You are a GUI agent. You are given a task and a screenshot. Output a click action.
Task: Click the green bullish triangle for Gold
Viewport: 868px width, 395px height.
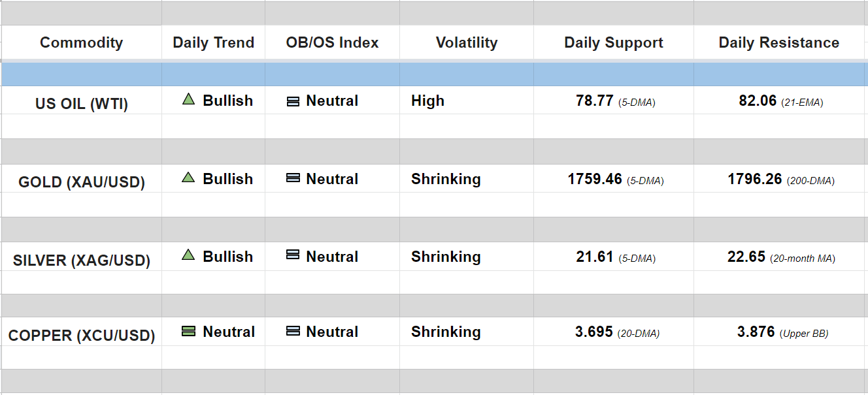(x=188, y=178)
